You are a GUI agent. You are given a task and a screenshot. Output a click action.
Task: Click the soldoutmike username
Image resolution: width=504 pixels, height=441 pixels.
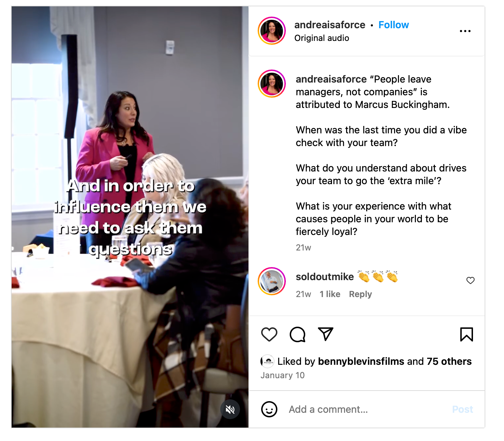[x=325, y=277]
